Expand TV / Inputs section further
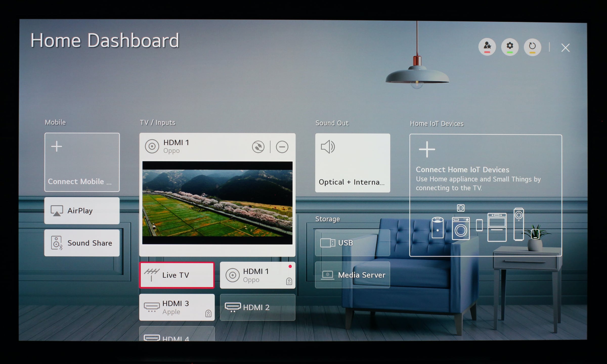The width and height of the screenshot is (607, 364). click(x=177, y=333)
